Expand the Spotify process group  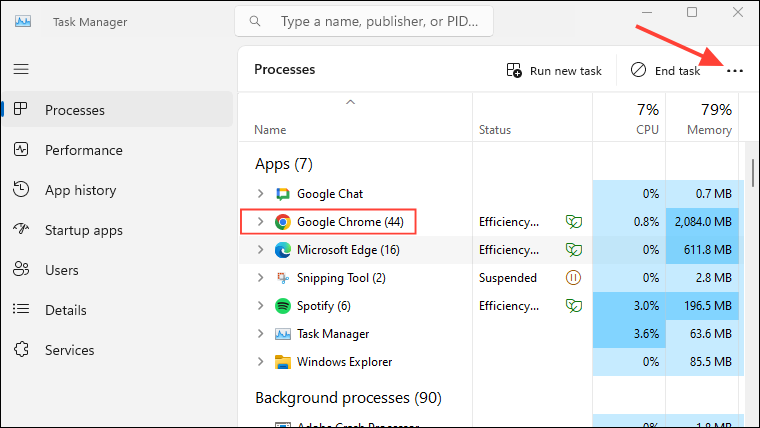(260, 306)
